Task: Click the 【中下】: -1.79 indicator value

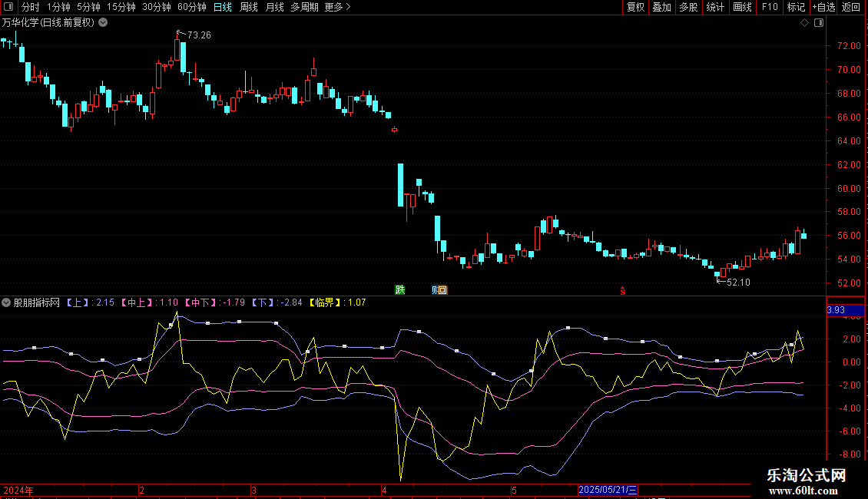Action: pyautogui.click(x=215, y=302)
